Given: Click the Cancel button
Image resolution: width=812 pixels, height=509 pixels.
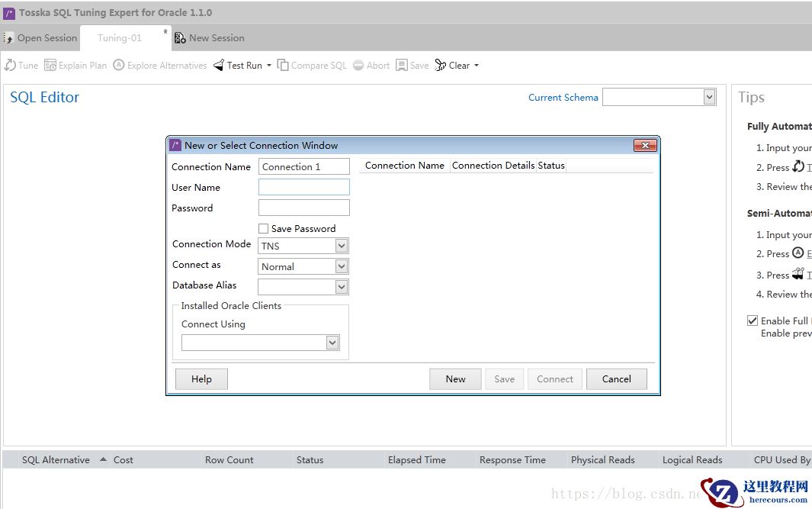Looking at the screenshot, I should point(616,379).
